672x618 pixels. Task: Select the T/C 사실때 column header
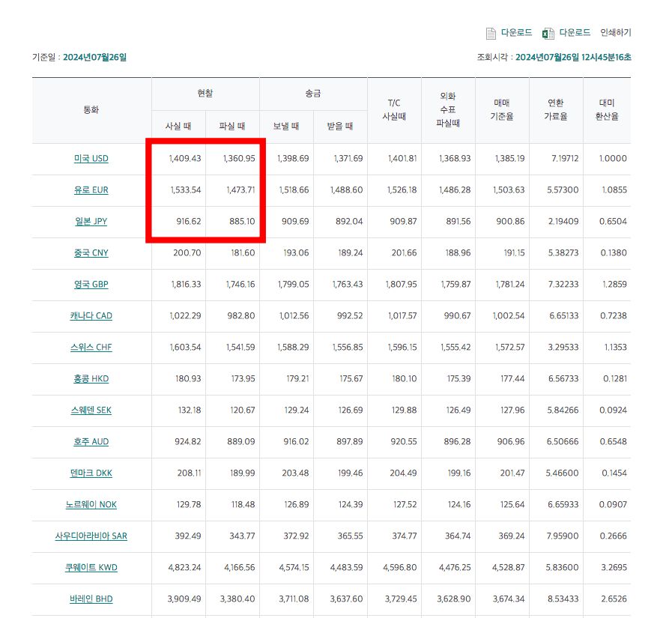394,109
